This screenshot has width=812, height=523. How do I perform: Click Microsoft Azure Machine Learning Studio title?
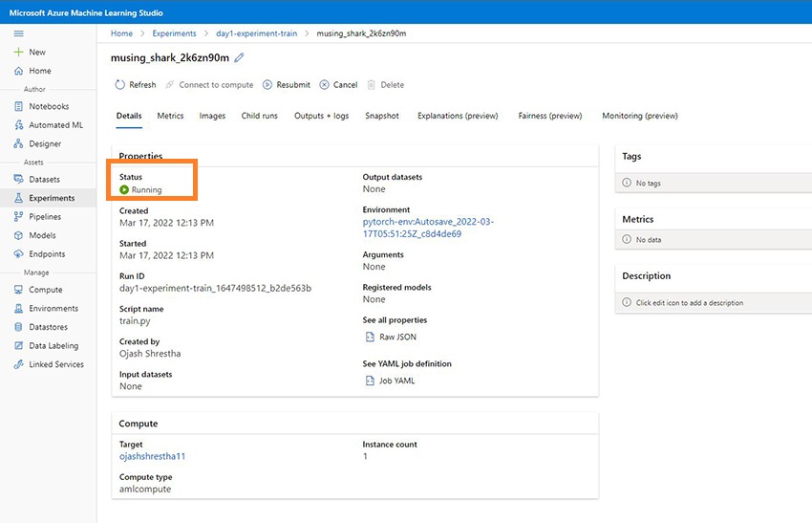(x=86, y=12)
